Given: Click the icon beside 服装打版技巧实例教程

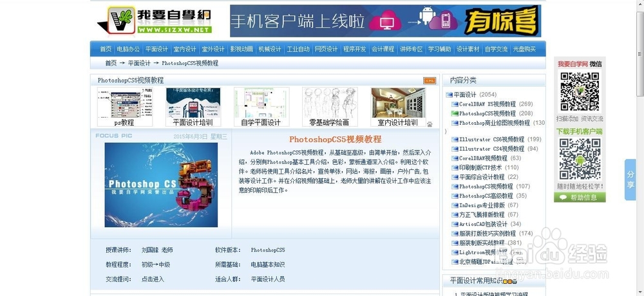Looking at the screenshot, I should (x=455, y=234).
